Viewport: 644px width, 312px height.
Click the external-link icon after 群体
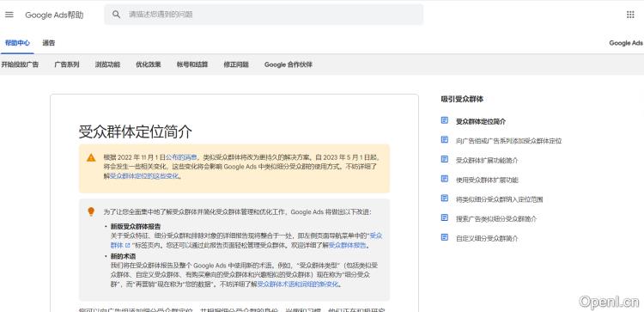click(x=128, y=246)
